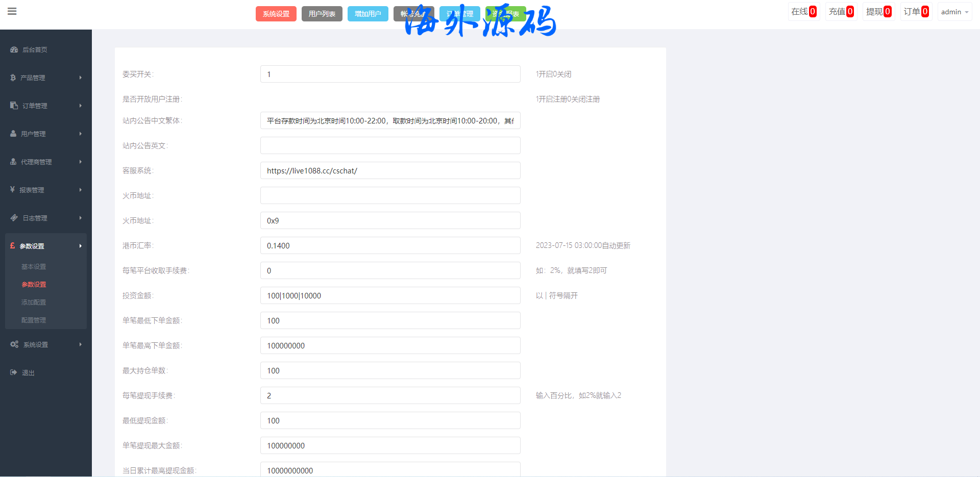The width and height of the screenshot is (980, 477).
Task: Click the 客服系统 URL input field
Action: 390,170
